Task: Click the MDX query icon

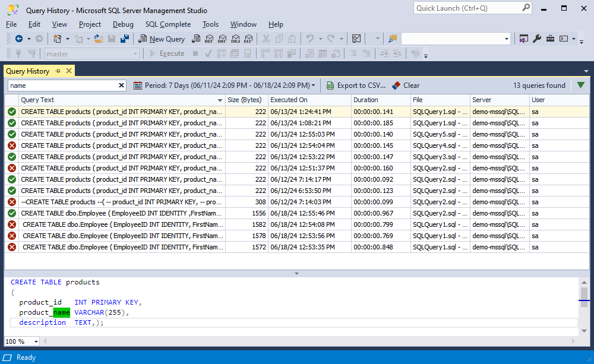Action: pyautogui.click(x=208, y=39)
